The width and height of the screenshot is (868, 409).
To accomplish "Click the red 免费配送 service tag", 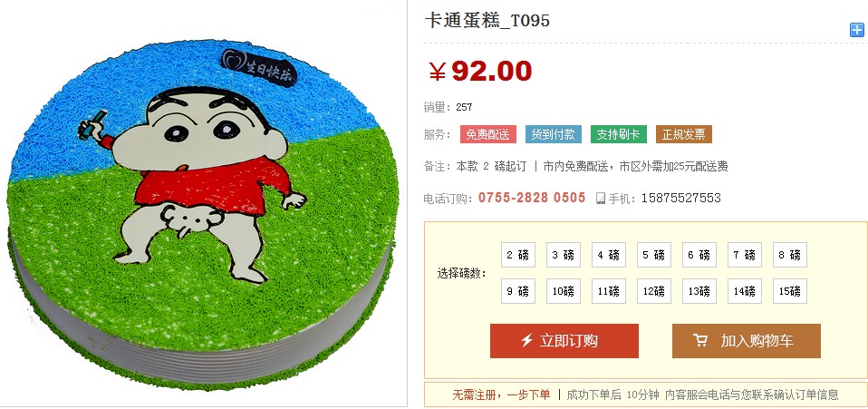I will point(487,134).
